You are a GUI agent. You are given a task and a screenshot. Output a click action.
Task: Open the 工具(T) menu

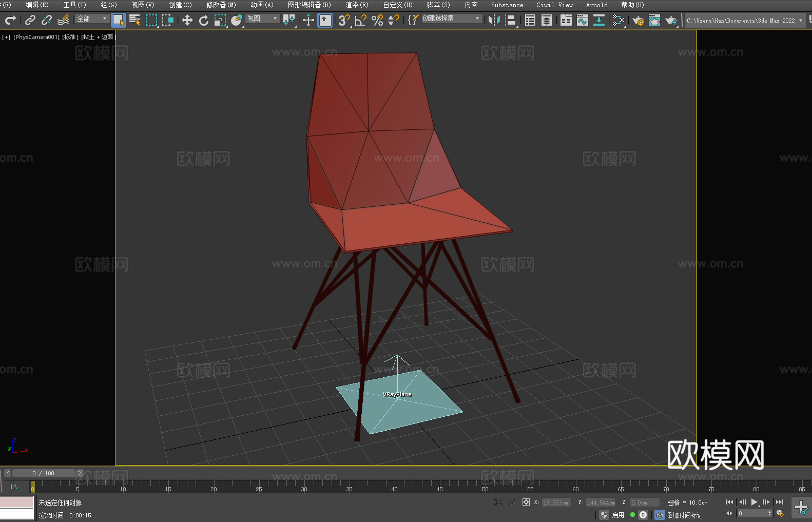pos(74,5)
